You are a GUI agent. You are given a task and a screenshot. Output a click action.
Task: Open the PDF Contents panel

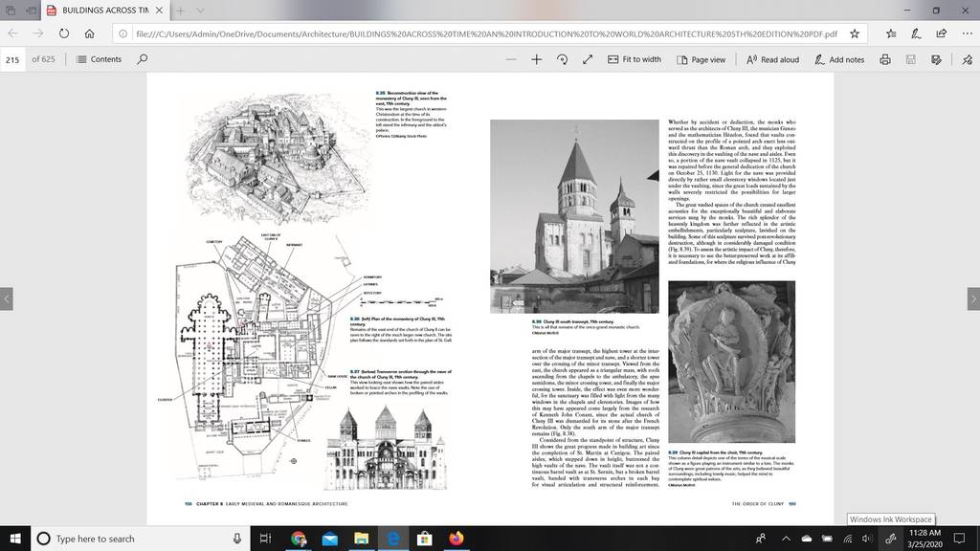pos(99,59)
